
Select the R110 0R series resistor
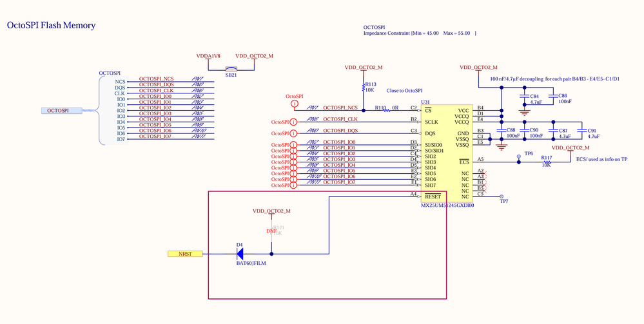(387, 110)
